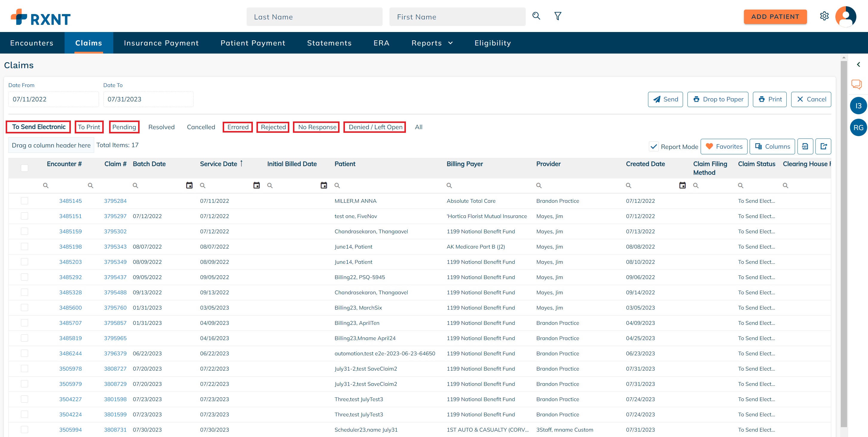The image size is (868, 437).
Task: Click the Columns icon button
Action: (x=772, y=146)
